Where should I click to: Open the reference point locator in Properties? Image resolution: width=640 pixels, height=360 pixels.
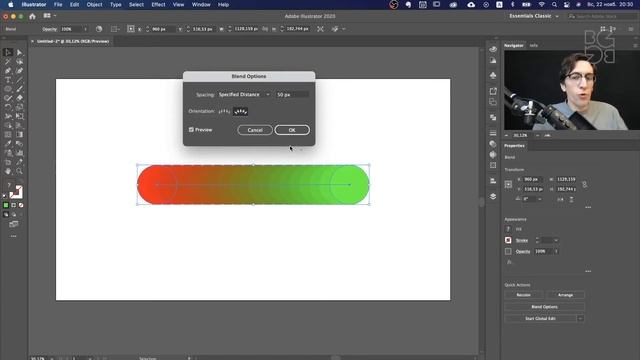508,184
